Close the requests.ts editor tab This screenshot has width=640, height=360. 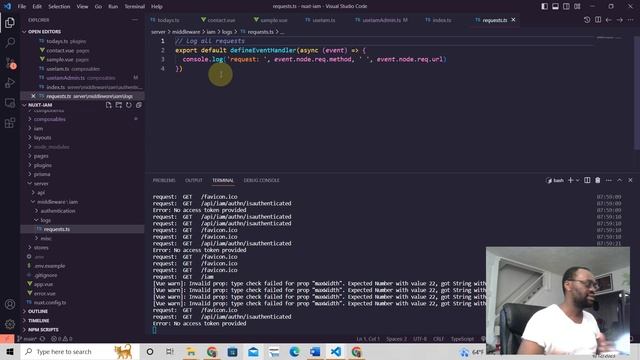click(x=513, y=20)
